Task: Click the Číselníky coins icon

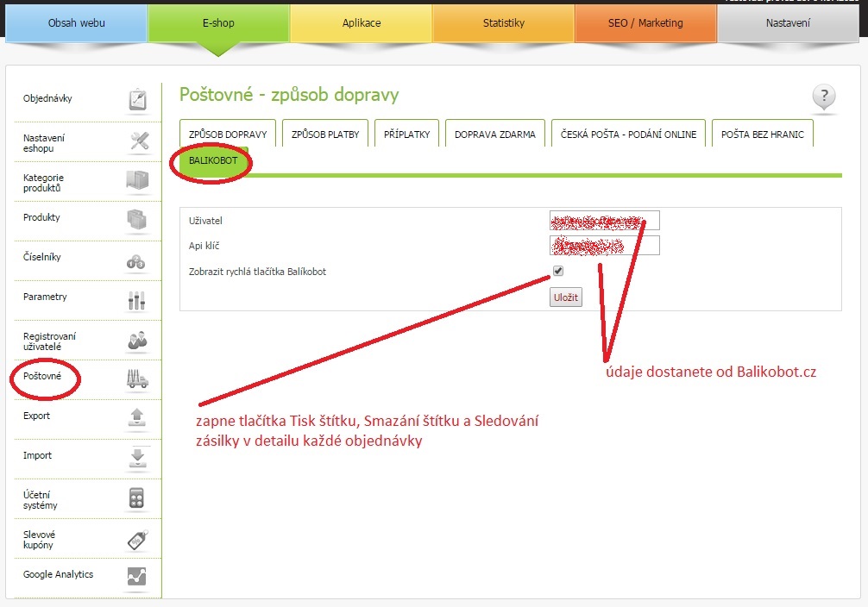Action: coord(136,262)
